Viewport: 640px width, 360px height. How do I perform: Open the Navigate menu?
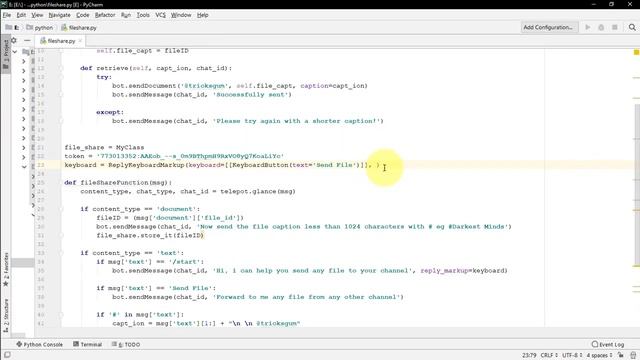60,15
